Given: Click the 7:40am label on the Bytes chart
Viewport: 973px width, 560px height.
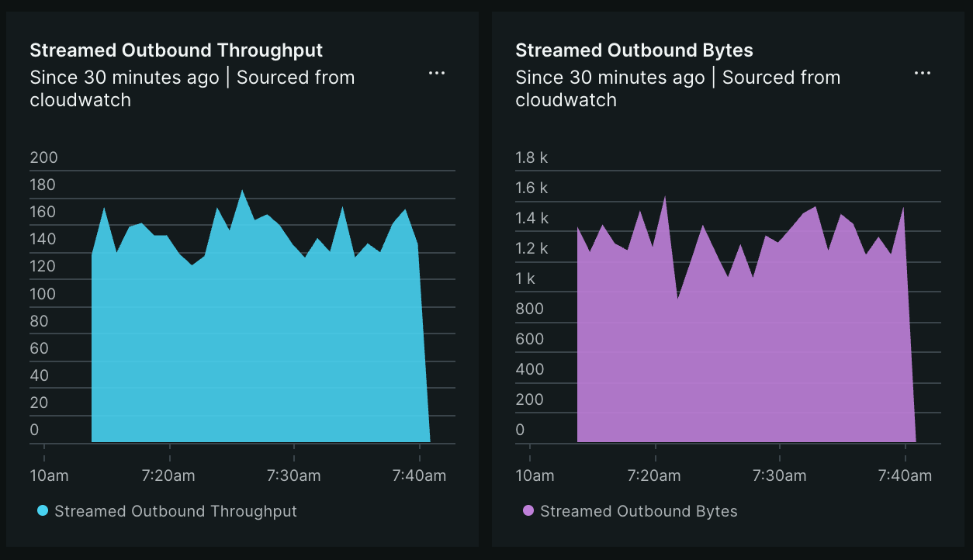Looking at the screenshot, I should 905,475.
